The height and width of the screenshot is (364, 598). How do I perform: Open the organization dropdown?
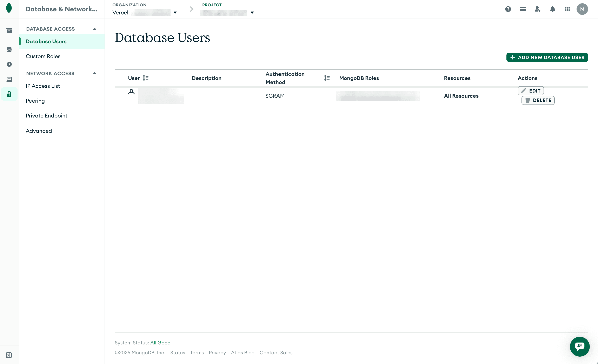click(x=175, y=12)
